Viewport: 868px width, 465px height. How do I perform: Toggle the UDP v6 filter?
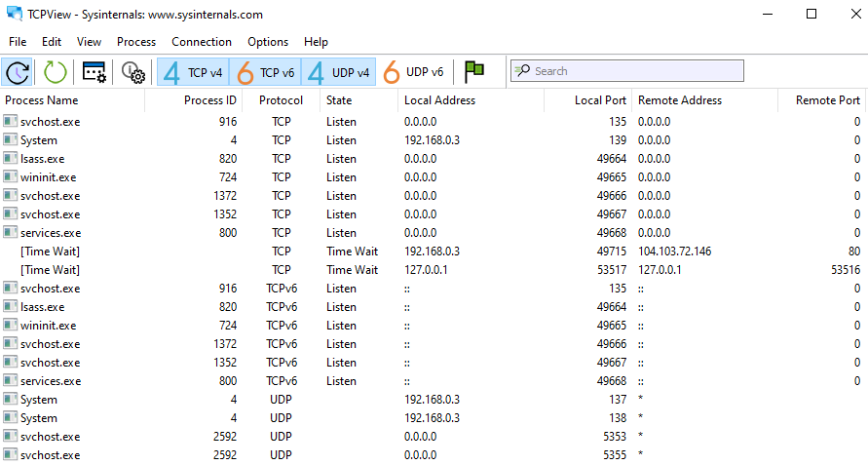pyautogui.click(x=413, y=72)
